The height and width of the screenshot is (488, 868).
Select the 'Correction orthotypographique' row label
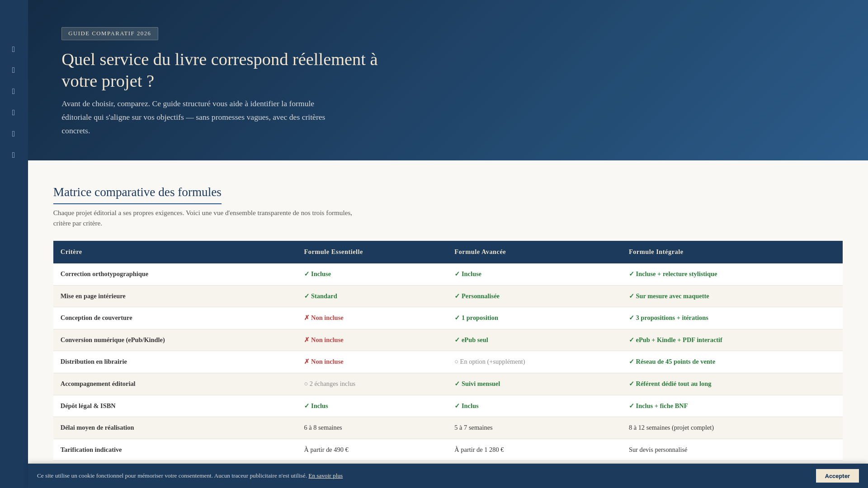click(x=104, y=274)
